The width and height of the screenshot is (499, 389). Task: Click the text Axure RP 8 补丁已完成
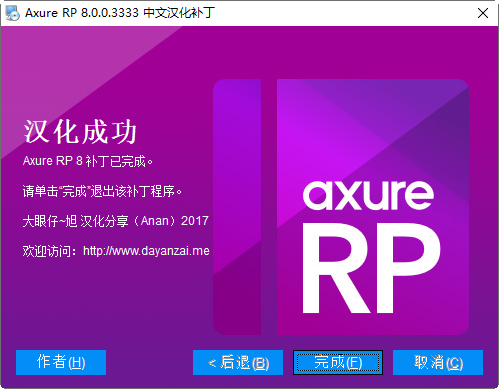pyautogui.click(x=88, y=161)
